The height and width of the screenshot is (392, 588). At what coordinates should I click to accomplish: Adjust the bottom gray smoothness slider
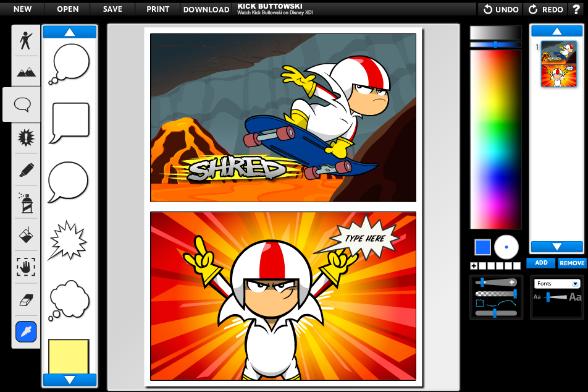[x=496, y=313]
